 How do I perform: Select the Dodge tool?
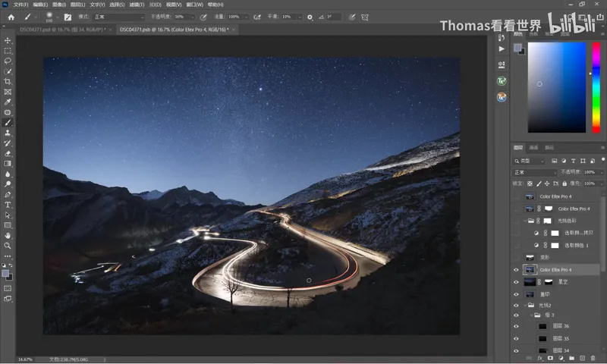[x=8, y=184]
